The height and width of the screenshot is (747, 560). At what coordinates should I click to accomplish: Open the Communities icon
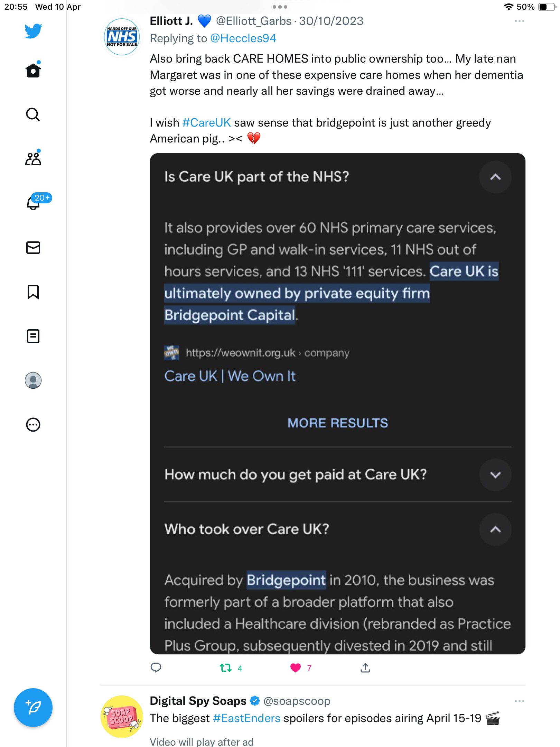coord(33,158)
